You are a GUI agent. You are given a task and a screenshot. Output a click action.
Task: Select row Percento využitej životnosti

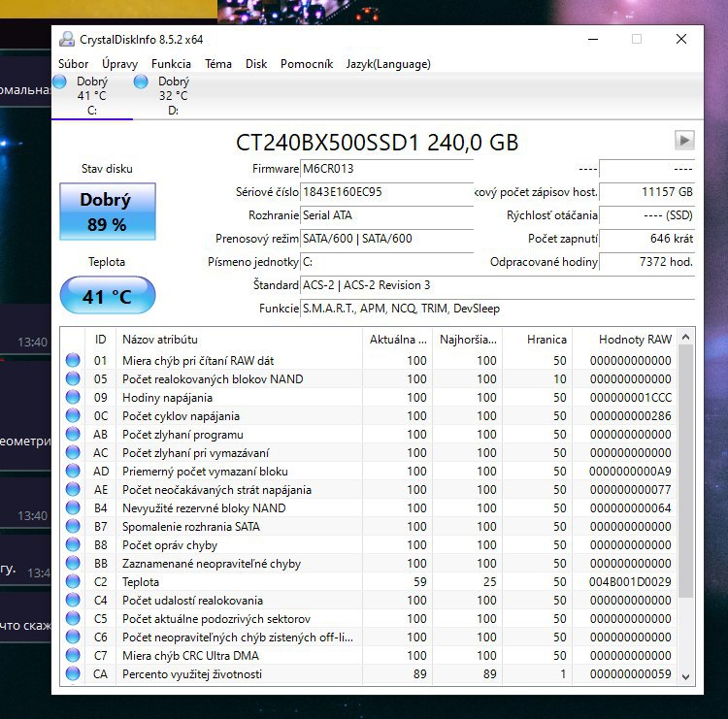coord(369,674)
